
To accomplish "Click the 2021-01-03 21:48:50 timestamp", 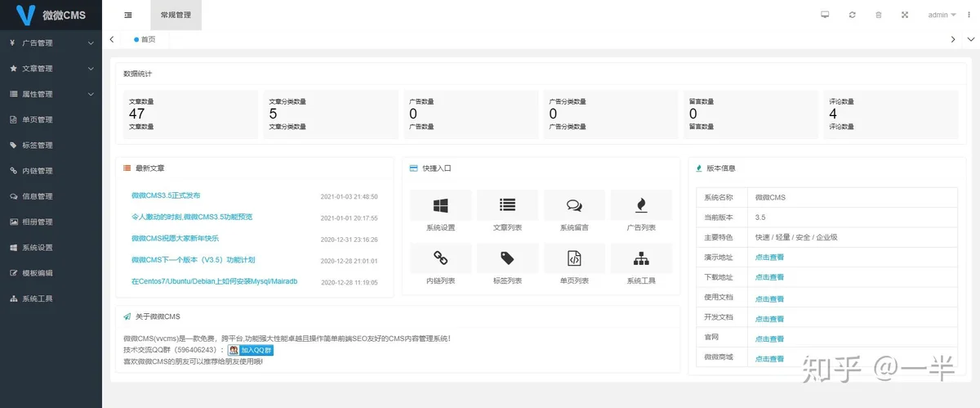I will coord(350,197).
